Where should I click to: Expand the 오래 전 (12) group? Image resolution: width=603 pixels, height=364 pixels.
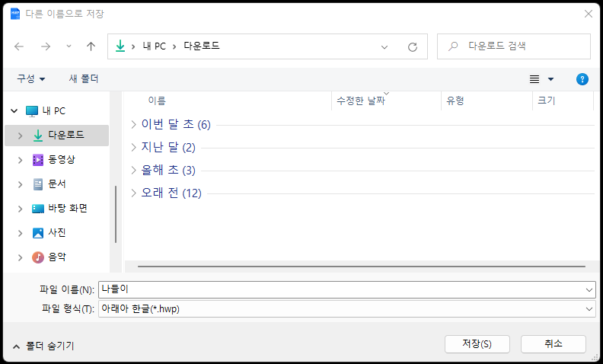click(x=133, y=193)
